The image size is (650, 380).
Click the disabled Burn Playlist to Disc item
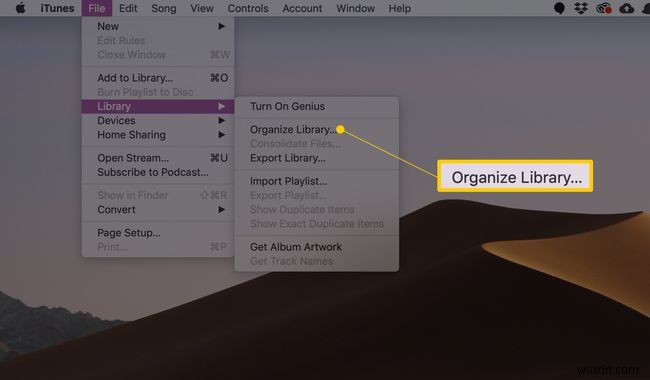click(x=158, y=92)
